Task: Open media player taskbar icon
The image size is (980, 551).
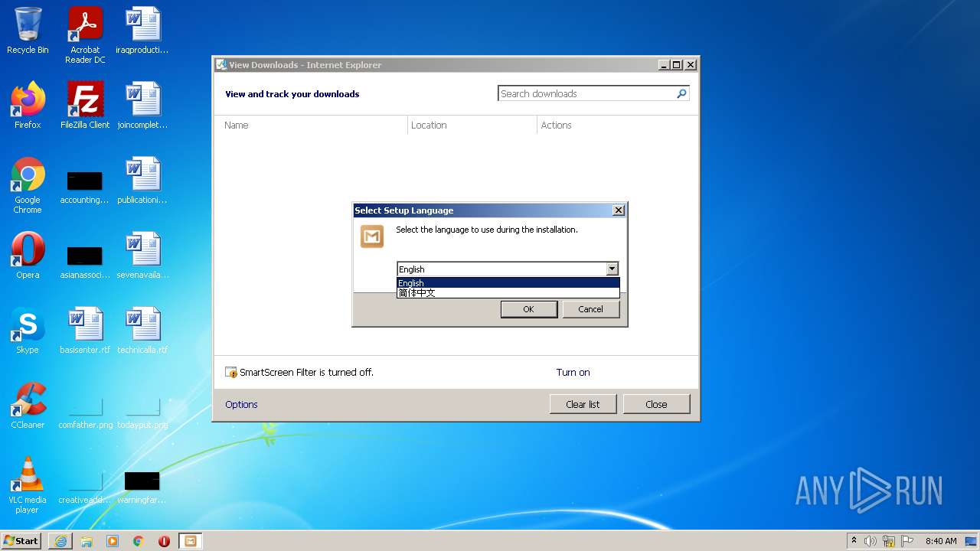Action: [x=113, y=541]
